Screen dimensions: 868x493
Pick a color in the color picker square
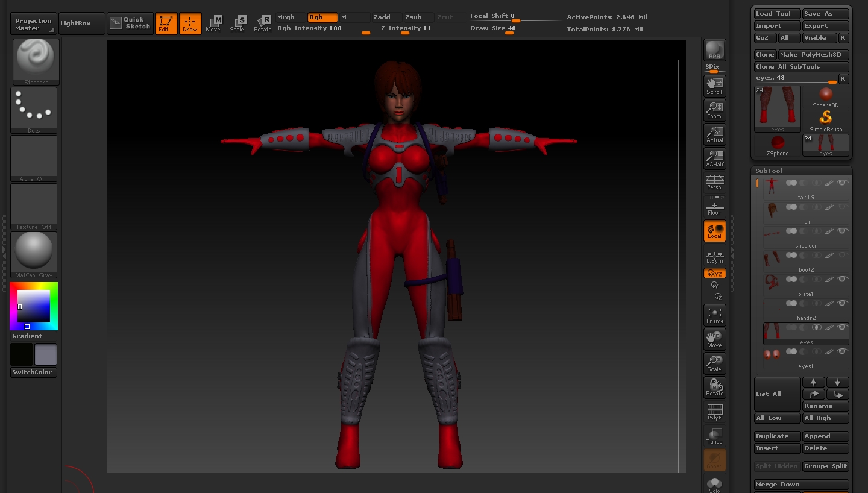pos(34,306)
